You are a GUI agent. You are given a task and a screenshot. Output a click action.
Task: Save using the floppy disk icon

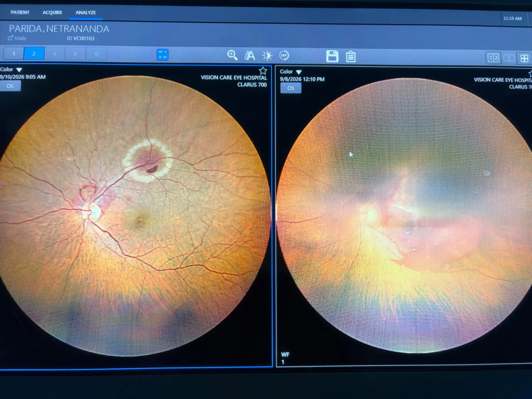point(332,56)
